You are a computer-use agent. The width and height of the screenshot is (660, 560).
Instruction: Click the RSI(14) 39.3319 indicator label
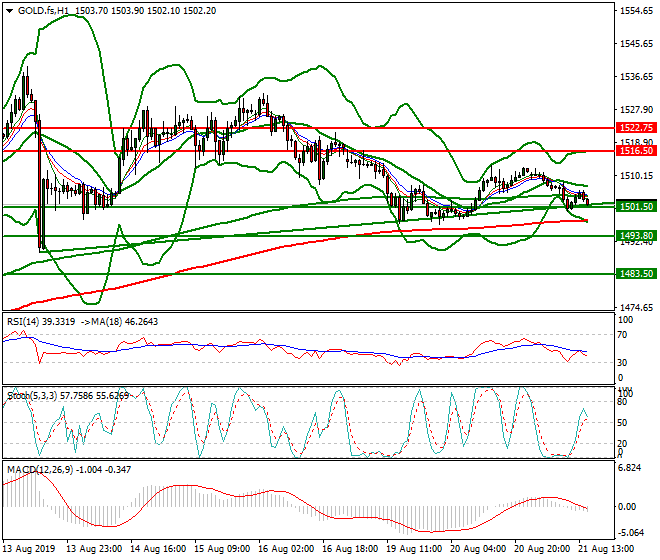tap(41, 322)
